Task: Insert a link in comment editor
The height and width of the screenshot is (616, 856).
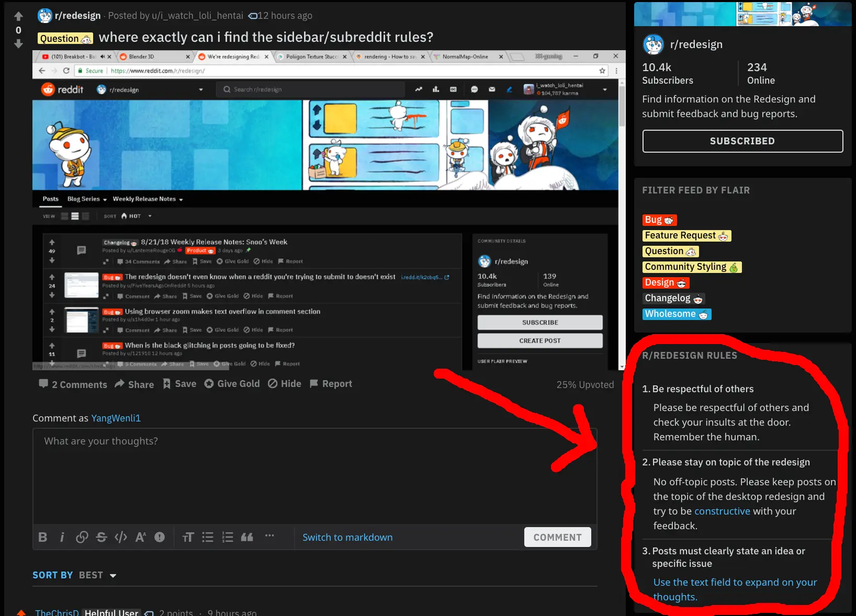Action: point(82,537)
